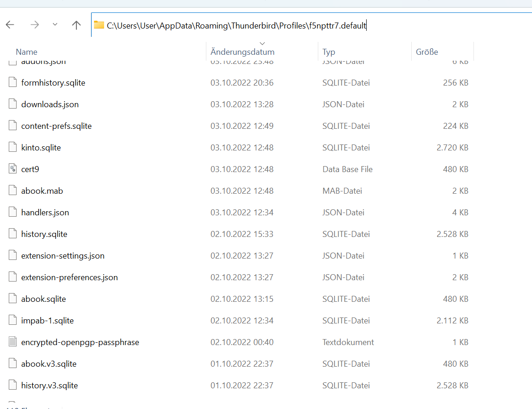Select the abook.mab file icon

tap(12, 190)
